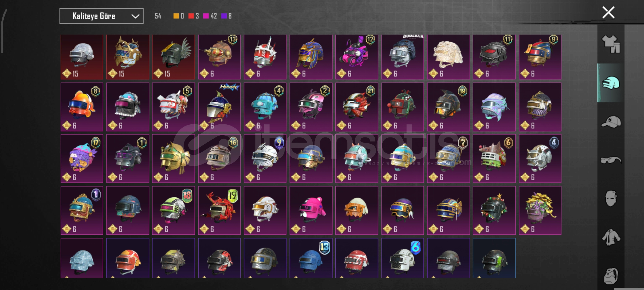Image resolution: width=644 pixels, height=290 pixels.
Task: Open the face mask category icon
Action: pos(611,199)
